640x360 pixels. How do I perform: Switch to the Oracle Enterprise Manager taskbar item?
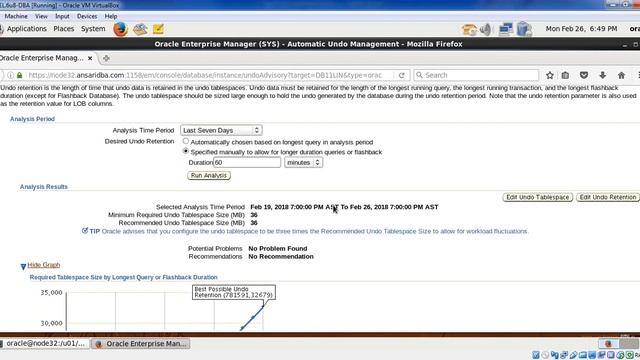(141, 344)
